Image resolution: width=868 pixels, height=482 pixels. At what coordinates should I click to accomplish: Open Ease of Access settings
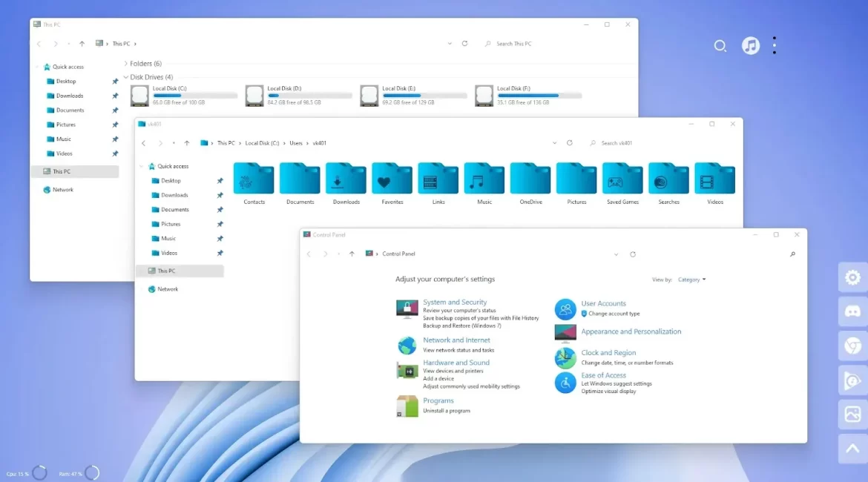point(603,375)
